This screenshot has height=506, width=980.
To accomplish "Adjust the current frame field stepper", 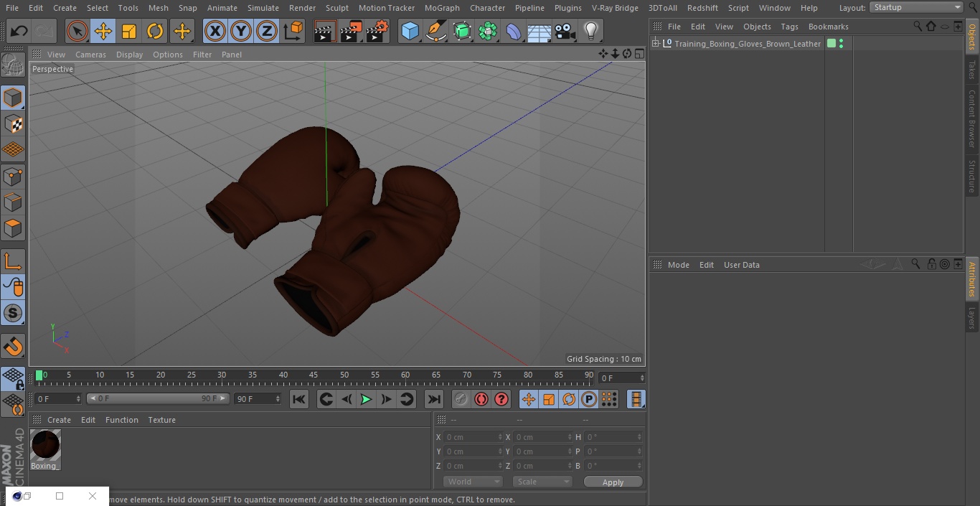I will (x=642, y=378).
